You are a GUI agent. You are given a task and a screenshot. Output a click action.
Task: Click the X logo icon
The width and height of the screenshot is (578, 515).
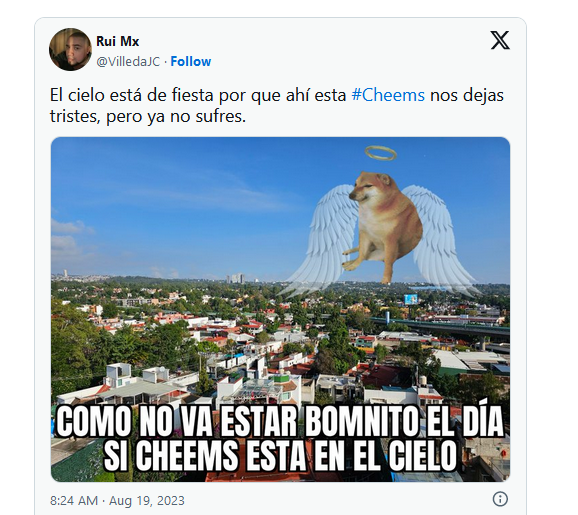pyautogui.click(x=500, y=40)
